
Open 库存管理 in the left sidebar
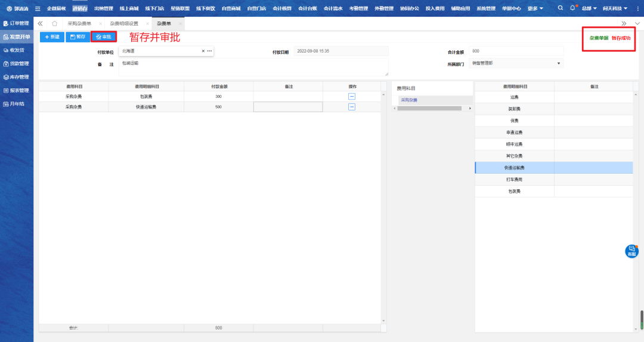pyautogui.click(x=17, y=77)
